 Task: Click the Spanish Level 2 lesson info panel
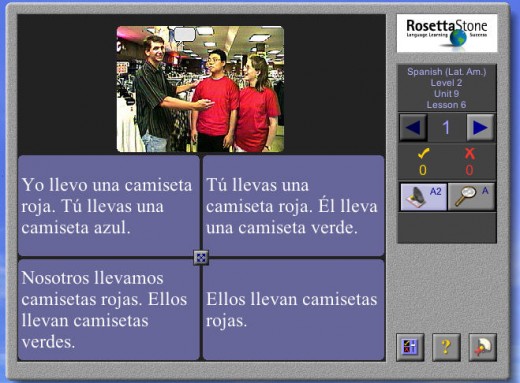(447, 88)
